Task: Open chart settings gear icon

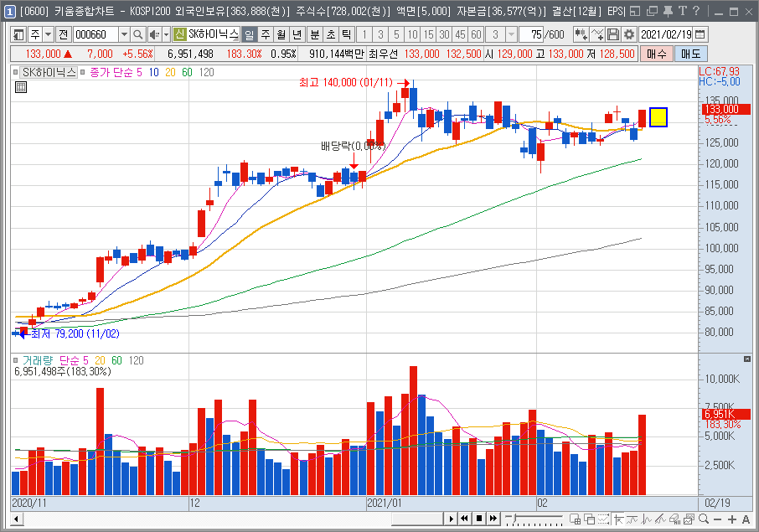Action: coord(629,34)
